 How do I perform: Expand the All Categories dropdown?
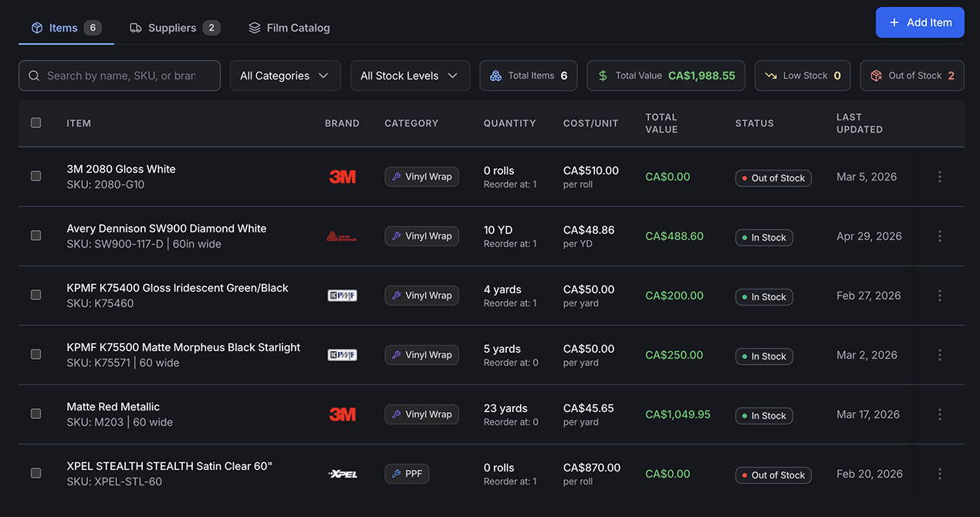(285, 76)
